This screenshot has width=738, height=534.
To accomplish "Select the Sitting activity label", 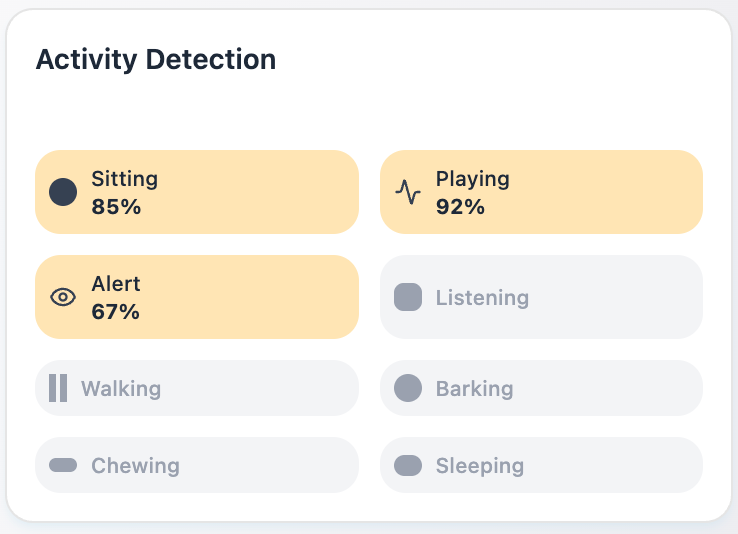I will coord(124,179).
